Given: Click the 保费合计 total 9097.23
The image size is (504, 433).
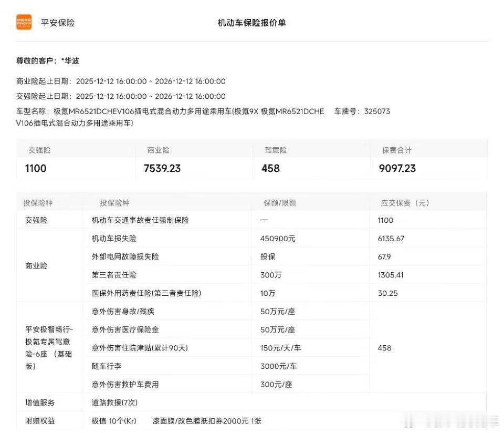Looking at the screenshot, I should (x=397, y=168).
